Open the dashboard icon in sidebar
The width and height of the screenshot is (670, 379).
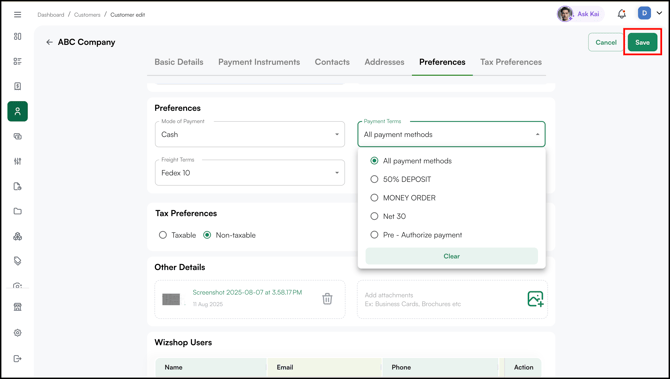[x=18, y=36]
